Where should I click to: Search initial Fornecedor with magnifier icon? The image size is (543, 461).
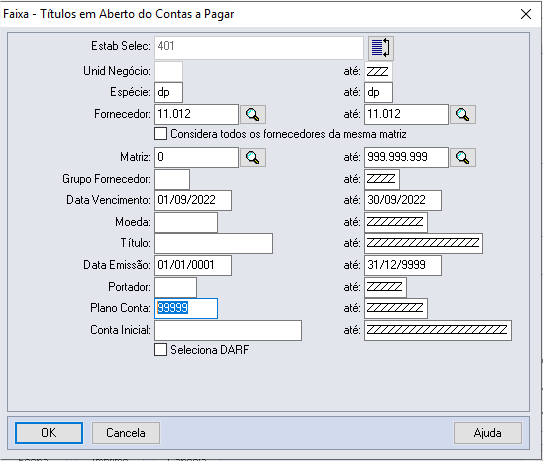tap(253, 114)
